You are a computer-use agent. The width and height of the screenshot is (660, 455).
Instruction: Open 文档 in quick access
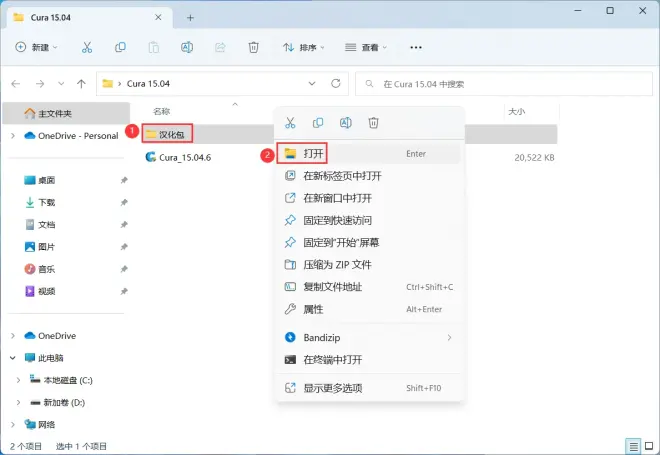40,225
